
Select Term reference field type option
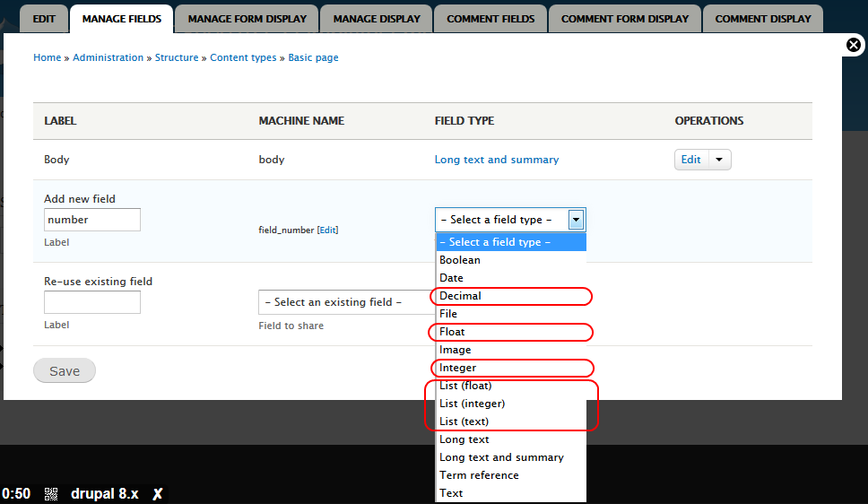[479, 475]
